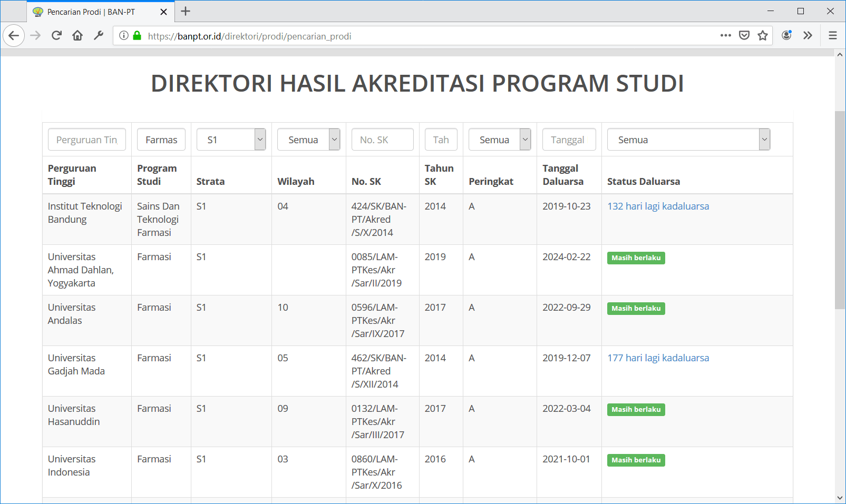Screen dimensions: 846x504
Task: Open the Peringkat Semua dropdown
Action: coord(500,140)
